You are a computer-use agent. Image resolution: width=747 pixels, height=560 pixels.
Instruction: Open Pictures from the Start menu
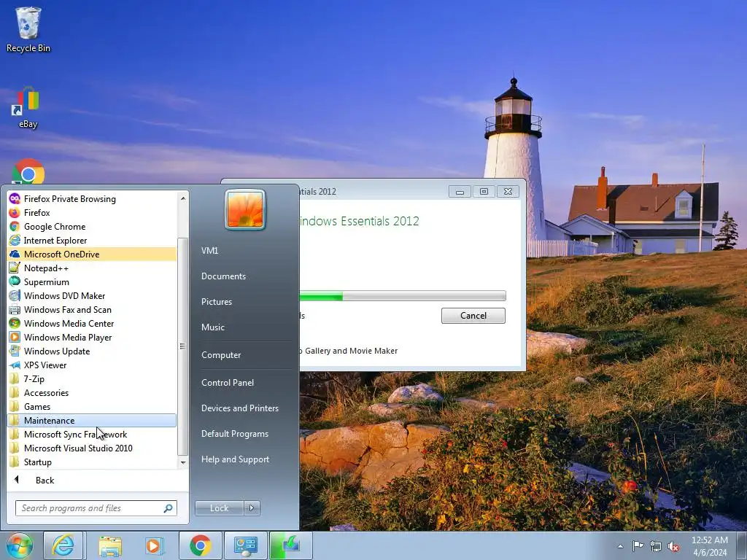[x=217, y=302]
